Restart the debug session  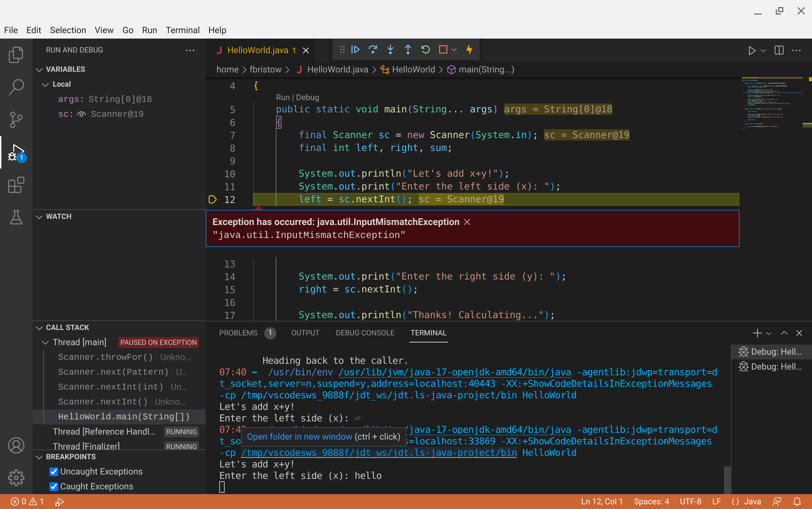(x=426, y=50)
